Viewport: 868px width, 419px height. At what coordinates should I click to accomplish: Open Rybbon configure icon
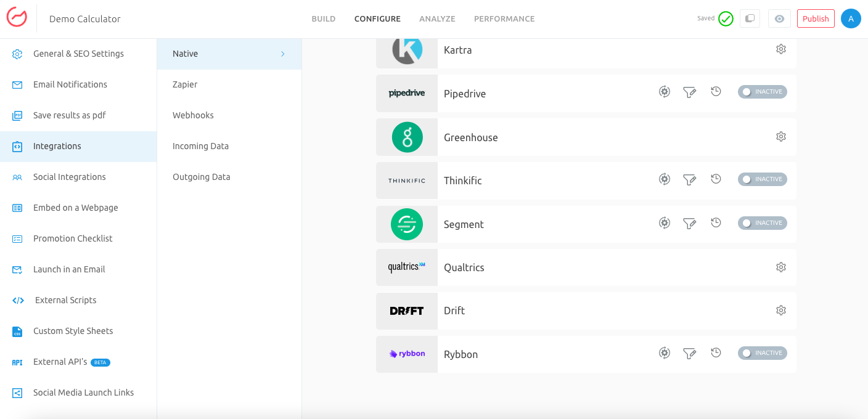[x=665, y=353]
